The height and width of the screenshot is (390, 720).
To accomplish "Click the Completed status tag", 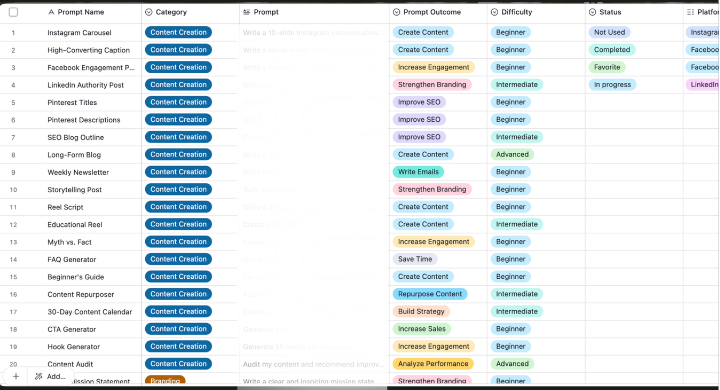I will tap(612, 50).
